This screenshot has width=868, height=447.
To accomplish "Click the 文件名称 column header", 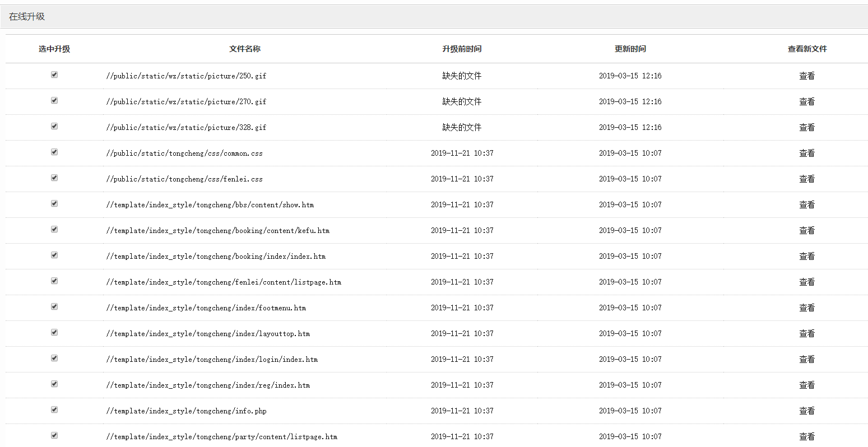I will point(245,49).
